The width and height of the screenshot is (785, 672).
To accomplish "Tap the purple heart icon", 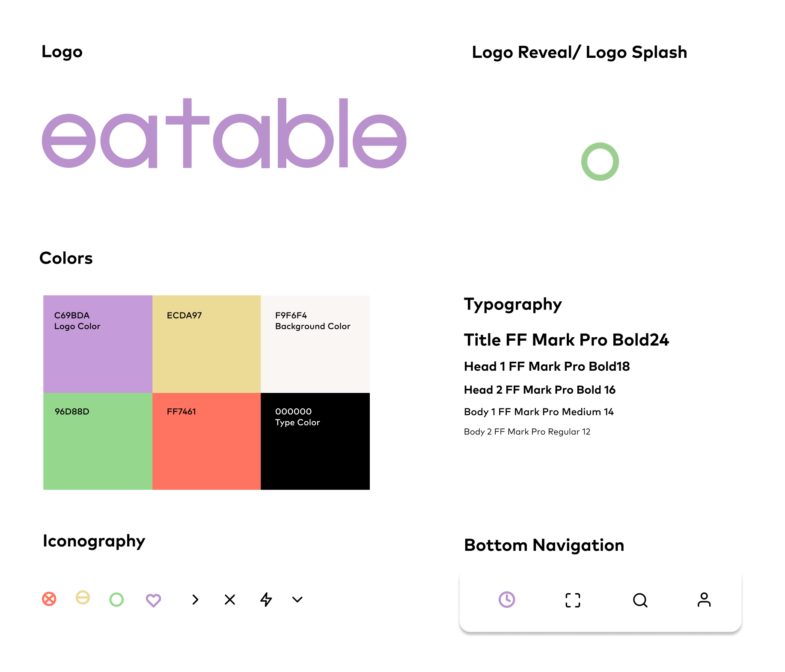I will [x=153, y=600].
